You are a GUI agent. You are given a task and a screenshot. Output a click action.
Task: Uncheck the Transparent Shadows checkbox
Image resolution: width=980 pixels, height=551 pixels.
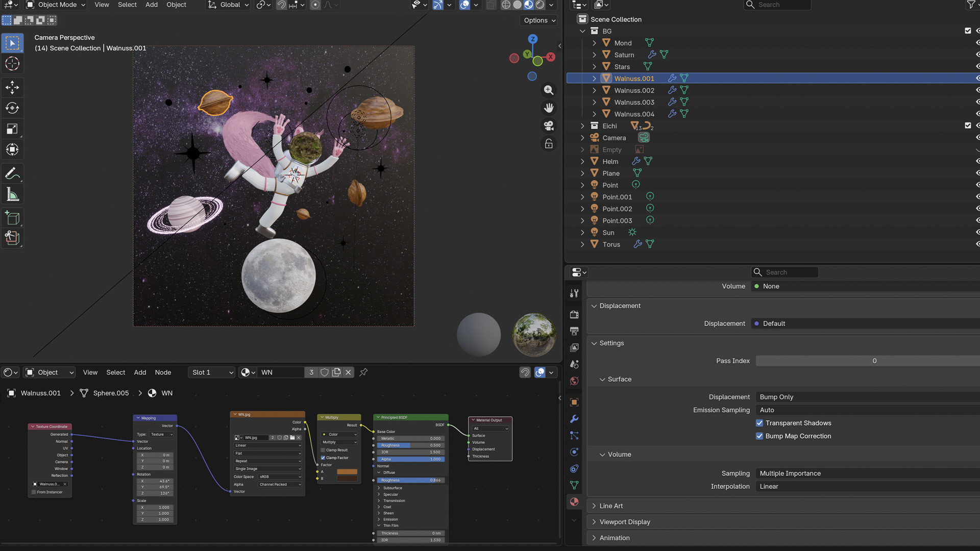click(x=759, y=423)
